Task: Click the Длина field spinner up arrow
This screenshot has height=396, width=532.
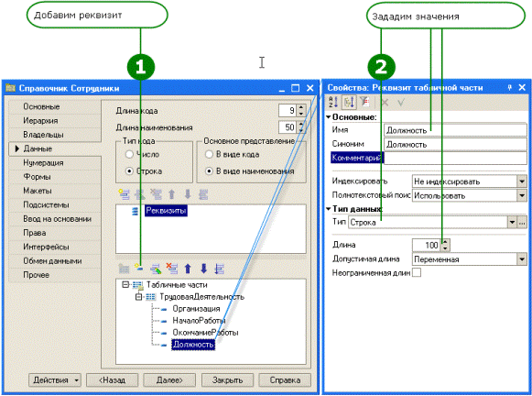Action: [x=446, y=241]
